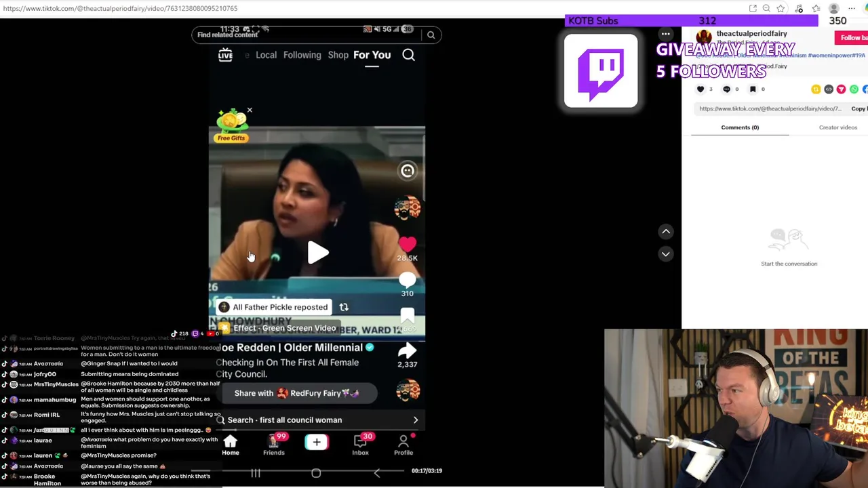The image size is (868, 488).
Task: Tap the repost arrows icon beside reposted label
Action: (344, 307)
